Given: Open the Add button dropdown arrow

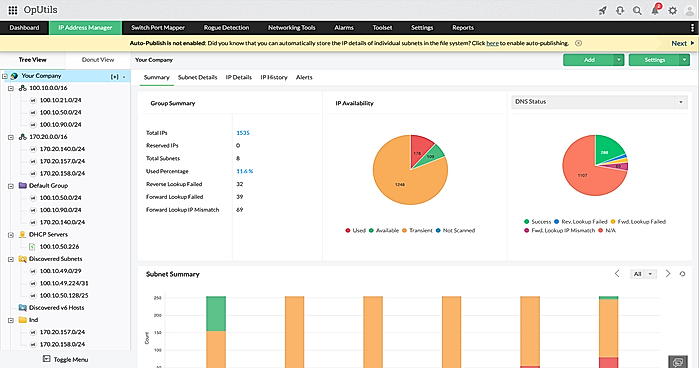Looking at the screenshot, I should pyautogui.click(x=619, y=60).
